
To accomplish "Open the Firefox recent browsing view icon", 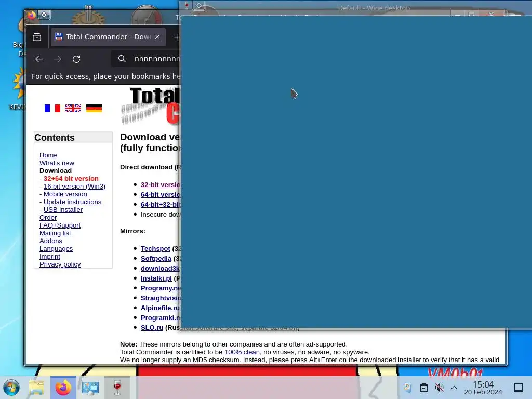I will (x=37, y=37).
